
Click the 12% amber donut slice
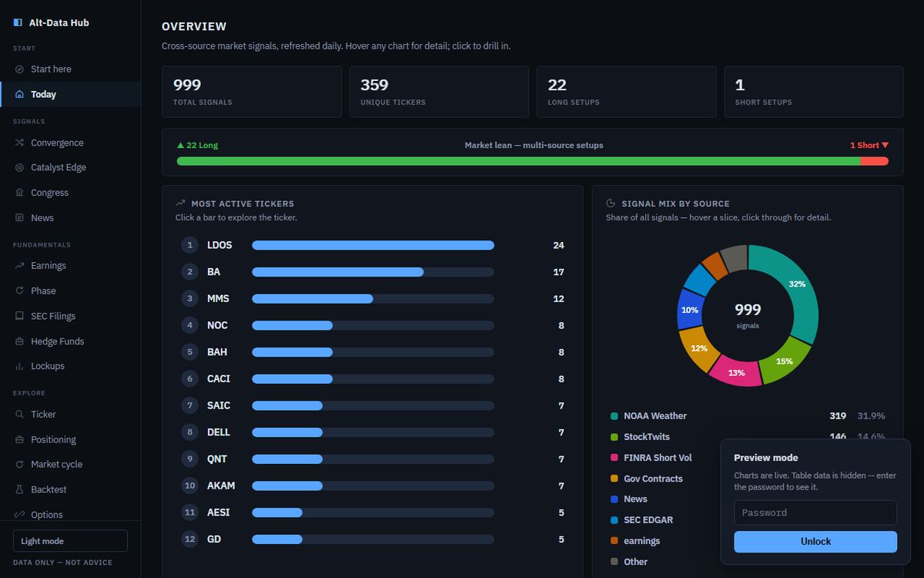(x=699, y=348)
